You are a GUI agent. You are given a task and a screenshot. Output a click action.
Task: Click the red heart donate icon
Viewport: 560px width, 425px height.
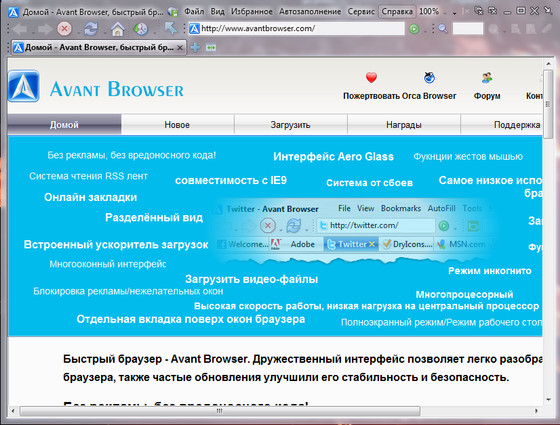point(371,77)
